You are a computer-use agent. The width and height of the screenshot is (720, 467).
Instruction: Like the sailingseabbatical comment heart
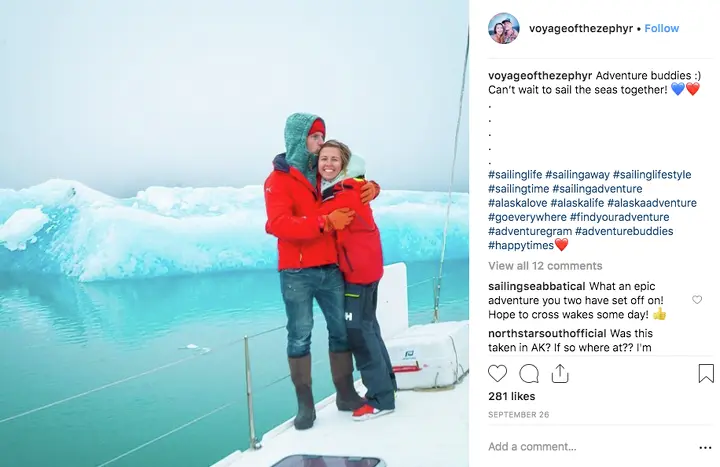click(x=697, y=300)
